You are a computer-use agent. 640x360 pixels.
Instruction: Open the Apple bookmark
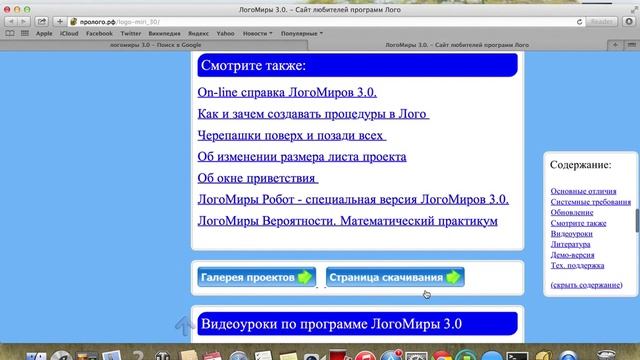(x=44, y=33)
